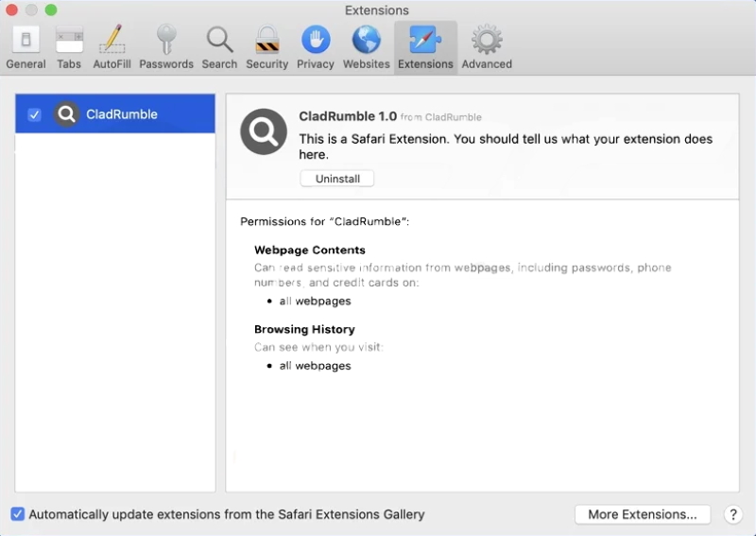Click the green zoom window button
Viewport: 756px width, 536px height.
51,10
